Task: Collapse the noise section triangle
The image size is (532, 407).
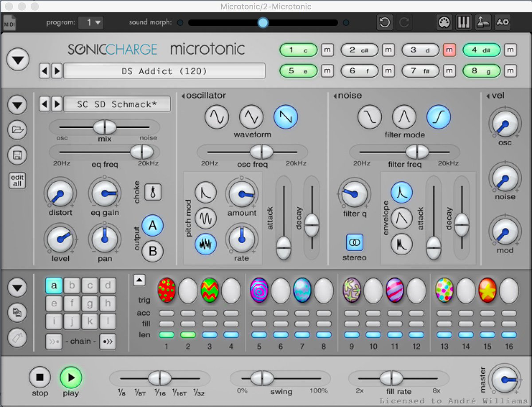Action: (335, 96)
